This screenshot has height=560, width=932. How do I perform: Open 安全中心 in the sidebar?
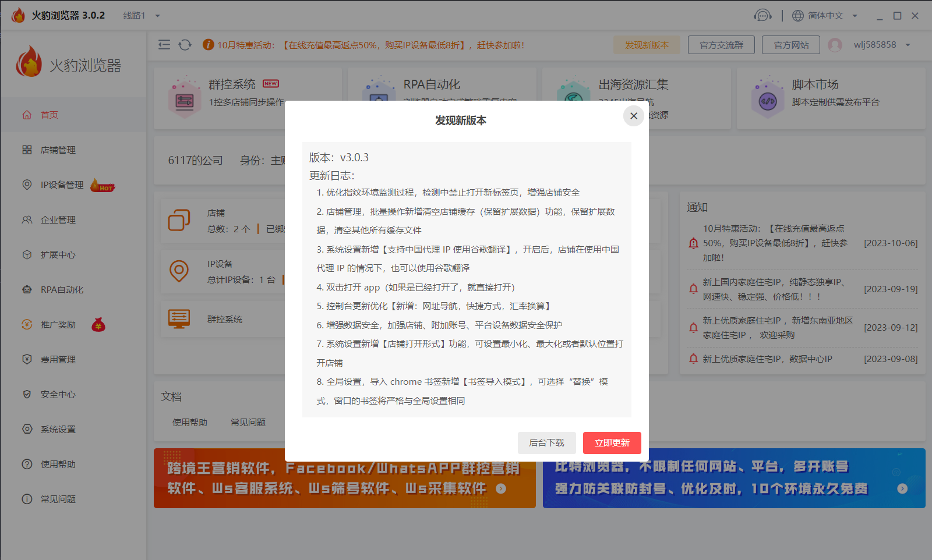point(73,394)
